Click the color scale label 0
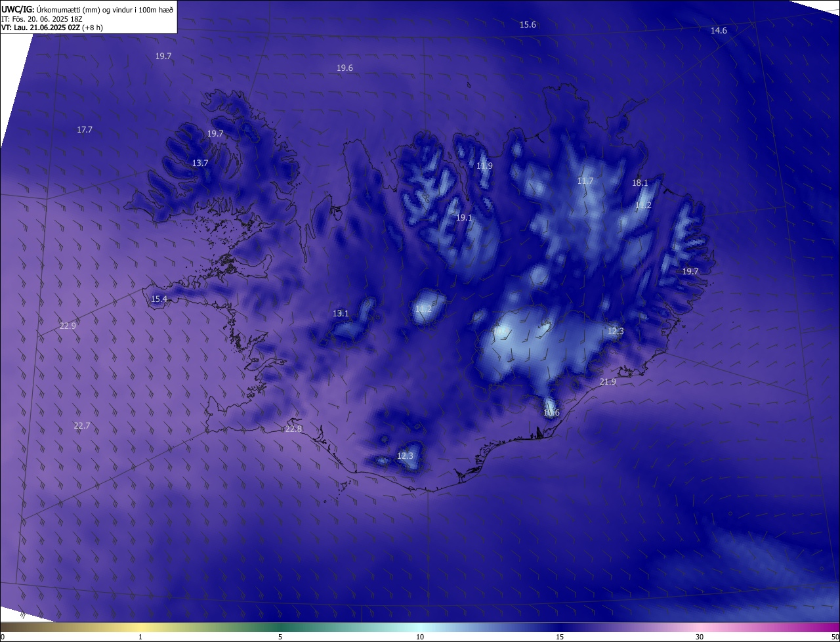 coord(3,637)
